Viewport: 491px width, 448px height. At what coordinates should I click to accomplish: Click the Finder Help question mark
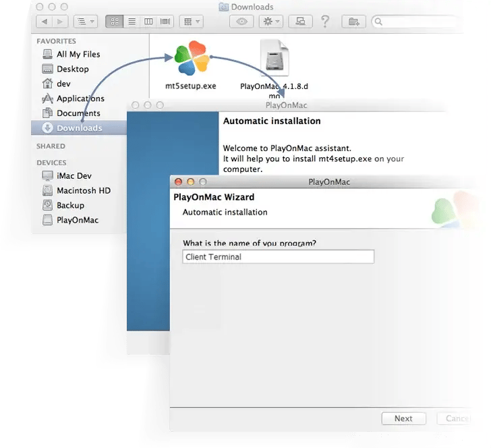point(325,22)
